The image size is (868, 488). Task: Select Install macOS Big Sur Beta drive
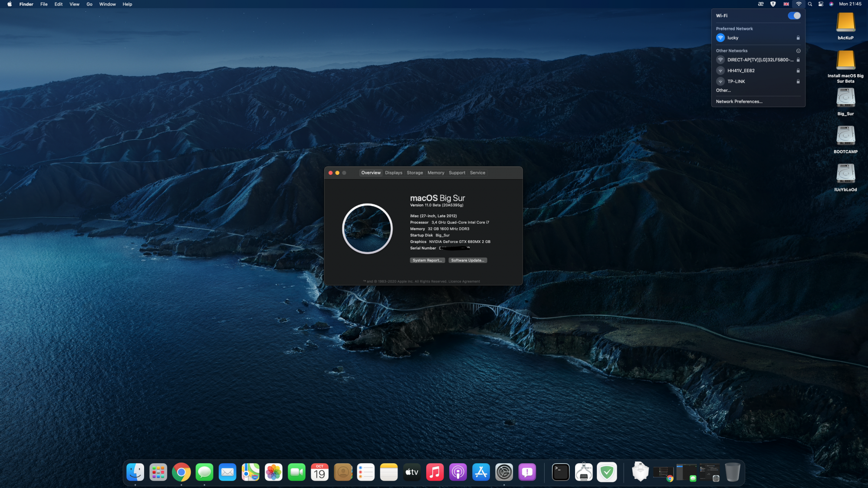pyautogui.click(x=845, y=67)
